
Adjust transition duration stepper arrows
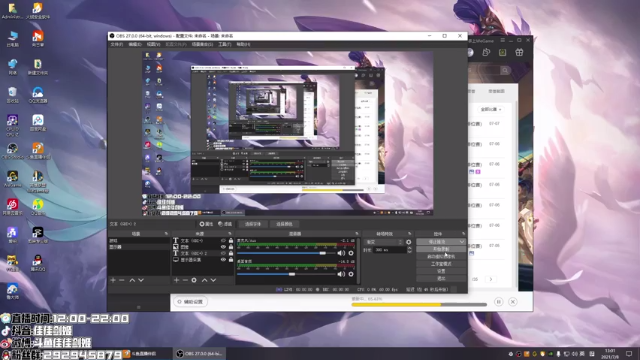[x=409, y=250]
